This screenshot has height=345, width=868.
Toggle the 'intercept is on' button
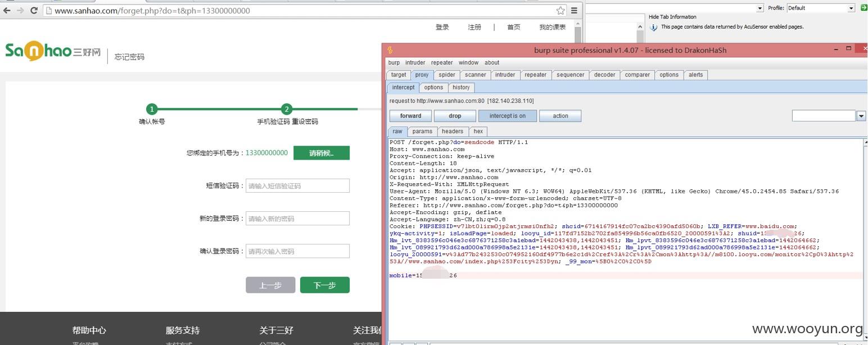[x=508, y=116]
